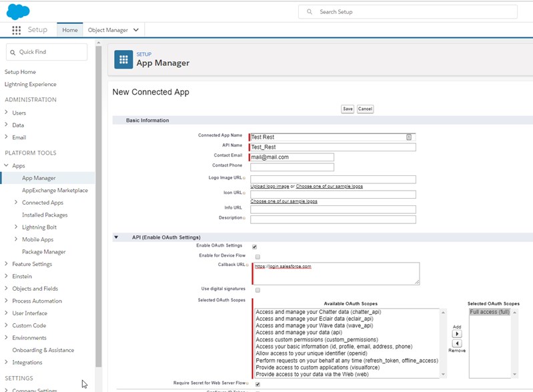Click the sidebar vertical scrollbar

[99, 207]
